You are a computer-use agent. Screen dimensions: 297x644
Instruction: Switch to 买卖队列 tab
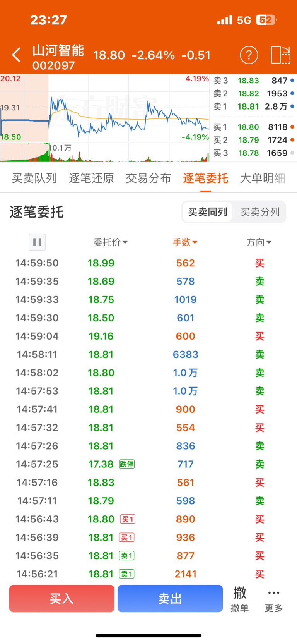[34, 178]
